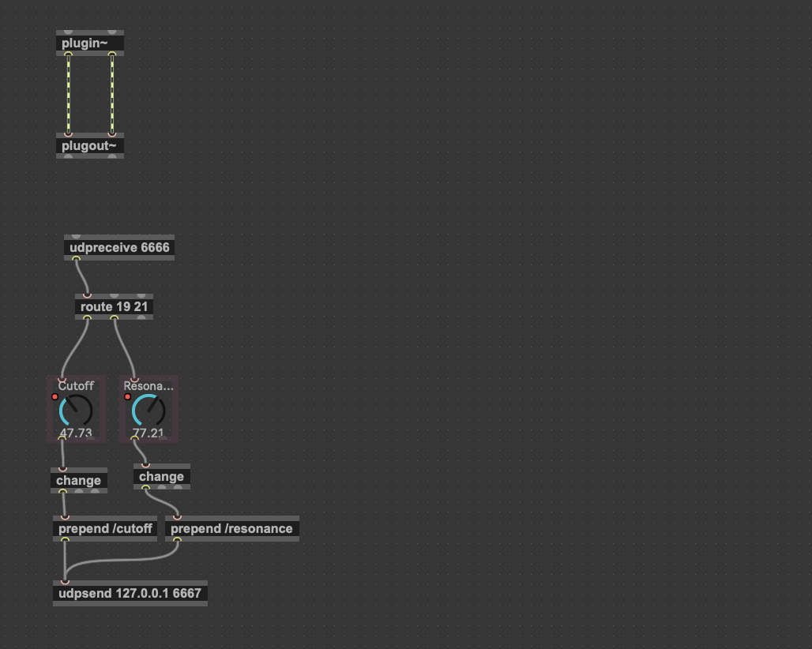
Task: Click the 77.21 value under Resonance
Action: (x=148, y=433)
